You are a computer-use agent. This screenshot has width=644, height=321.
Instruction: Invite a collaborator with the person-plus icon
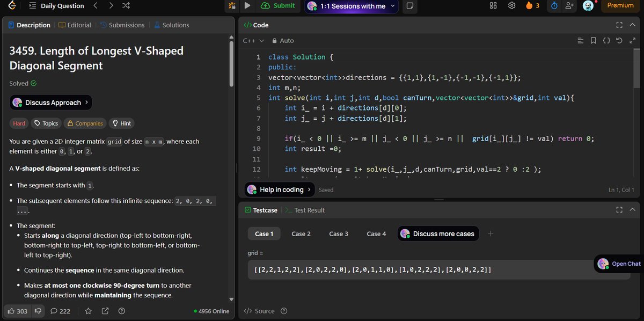(570, 6)
